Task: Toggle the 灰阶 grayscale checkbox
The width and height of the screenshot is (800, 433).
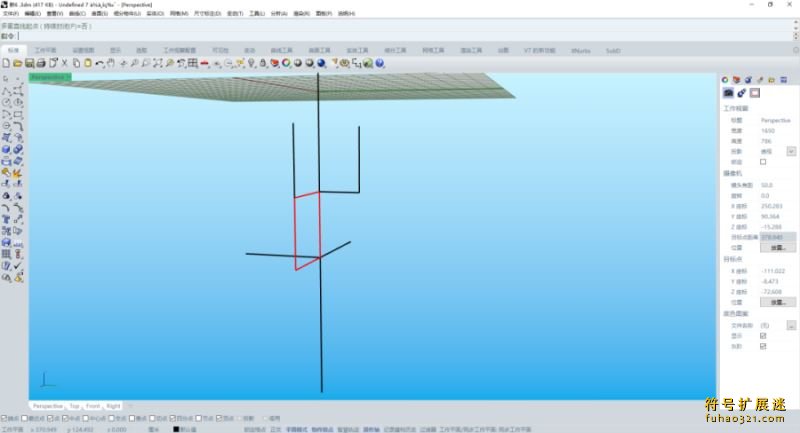Action: (763, 346)
